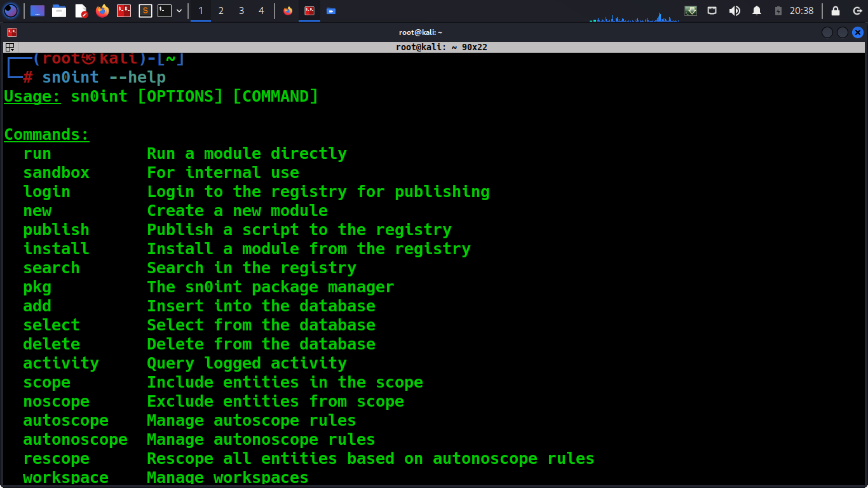The height and width of the screenshot is (488, 868).
Task: Switch to Firefox window in taskbar
Action: (288, 11)
